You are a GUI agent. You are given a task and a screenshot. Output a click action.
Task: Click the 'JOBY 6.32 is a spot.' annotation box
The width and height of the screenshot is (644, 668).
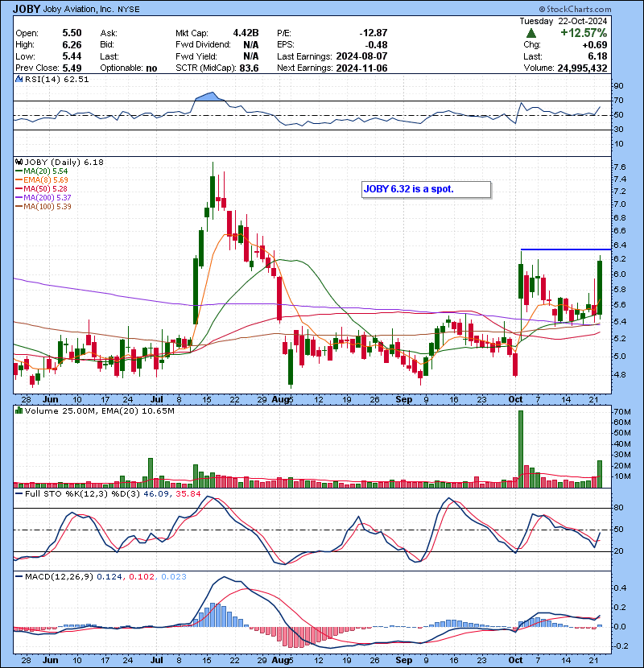tap(426, 189)
